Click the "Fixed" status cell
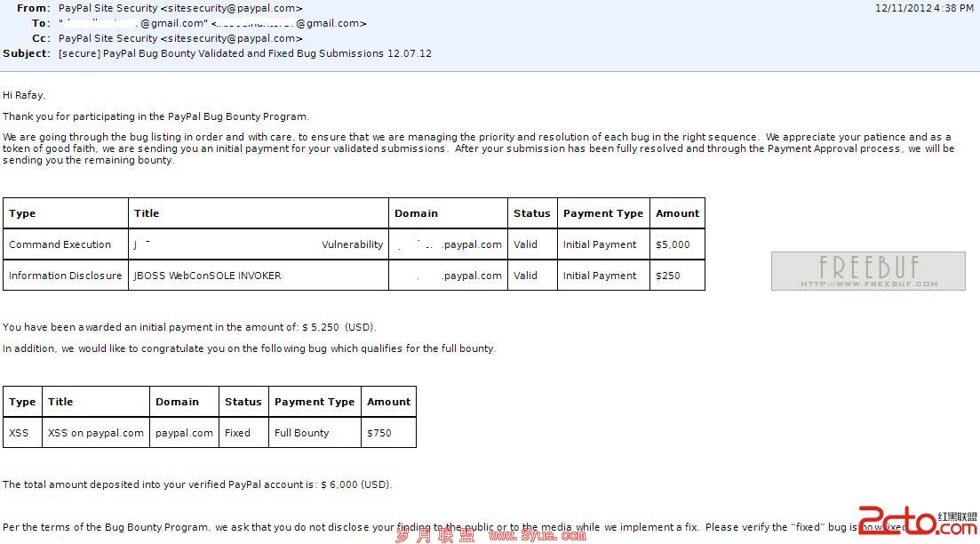This screenshot has width=980, height=544. point(243,433)
